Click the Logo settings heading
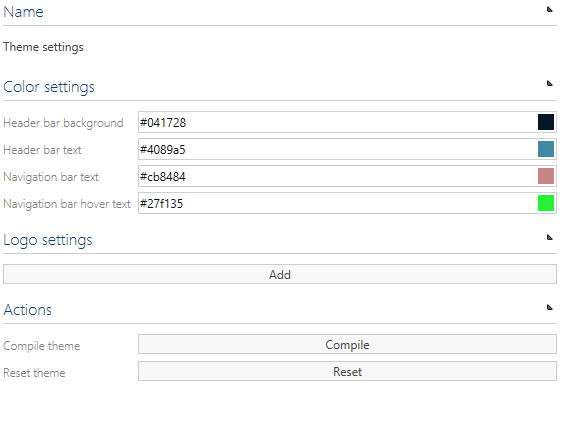Screen dimensions: 562x425 [48, 240]
